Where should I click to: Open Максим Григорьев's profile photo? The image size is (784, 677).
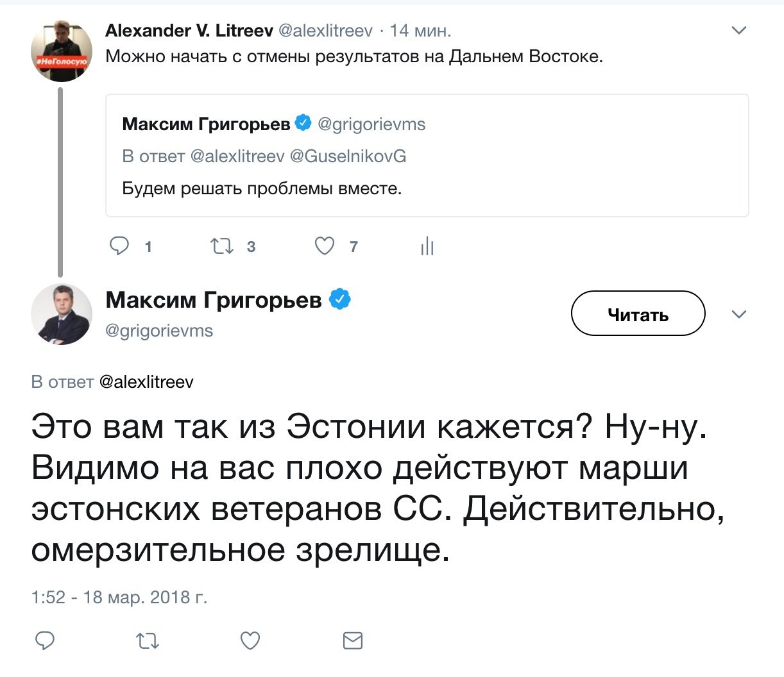click(x=62, y=314)
